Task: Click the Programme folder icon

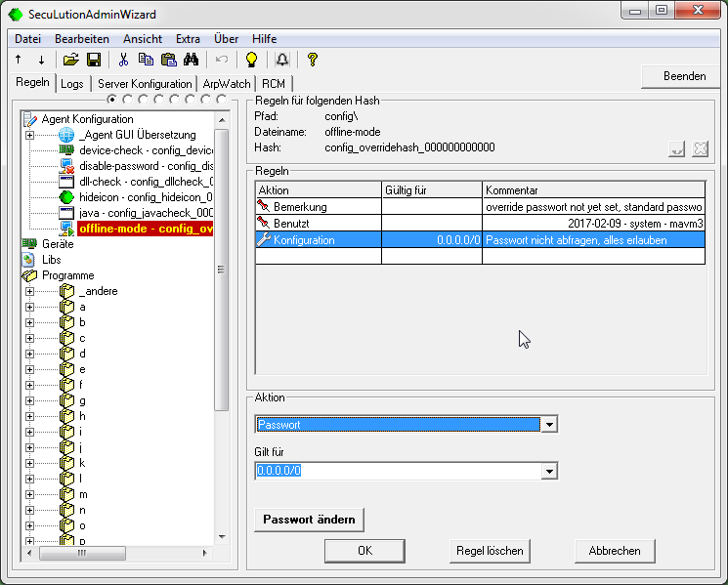Action: pyautogui.click(x=29, y=275)
